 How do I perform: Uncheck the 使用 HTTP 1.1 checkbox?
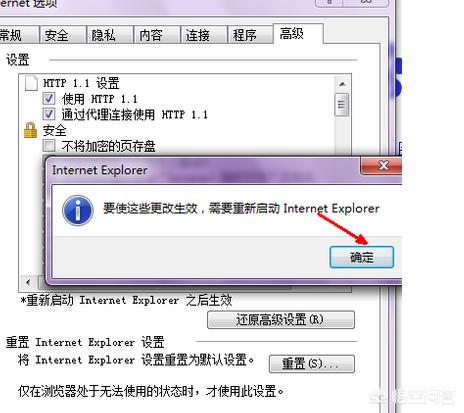(x=49, y=99)
